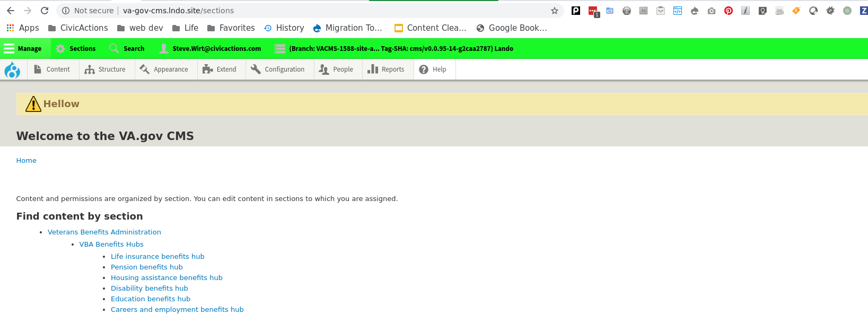Open Sections in the green toolbar

(76, 48)
